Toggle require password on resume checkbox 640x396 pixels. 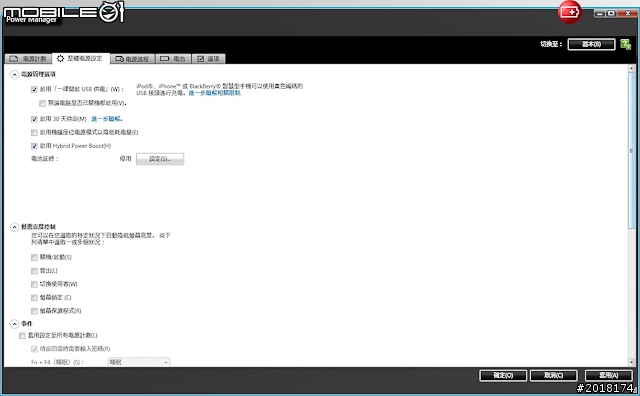pyautogui.click(x=34, y=349)
